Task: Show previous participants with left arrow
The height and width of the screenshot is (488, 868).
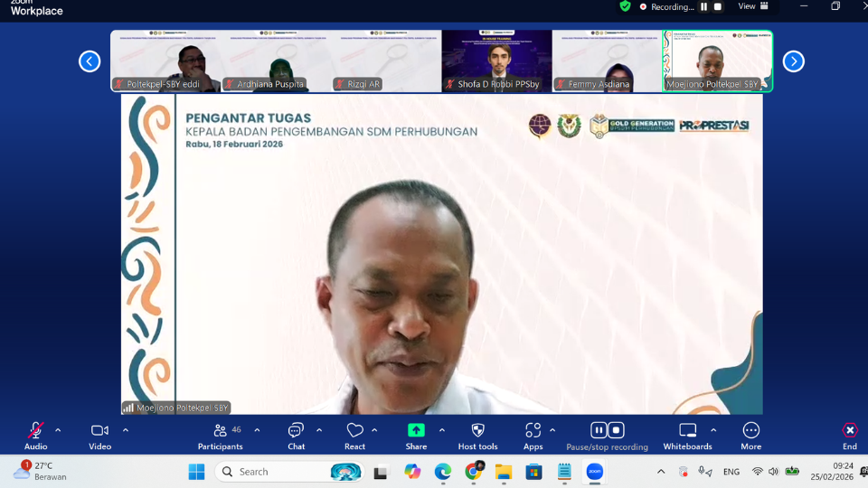Action: (90, 61)
